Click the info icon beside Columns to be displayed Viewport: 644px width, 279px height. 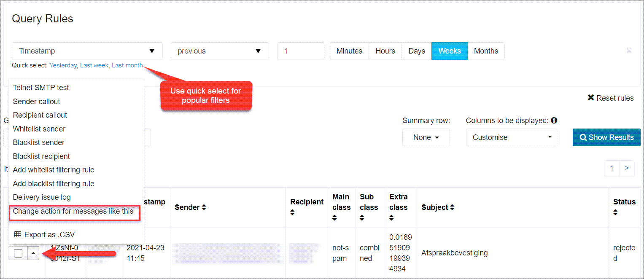(554, 121)
